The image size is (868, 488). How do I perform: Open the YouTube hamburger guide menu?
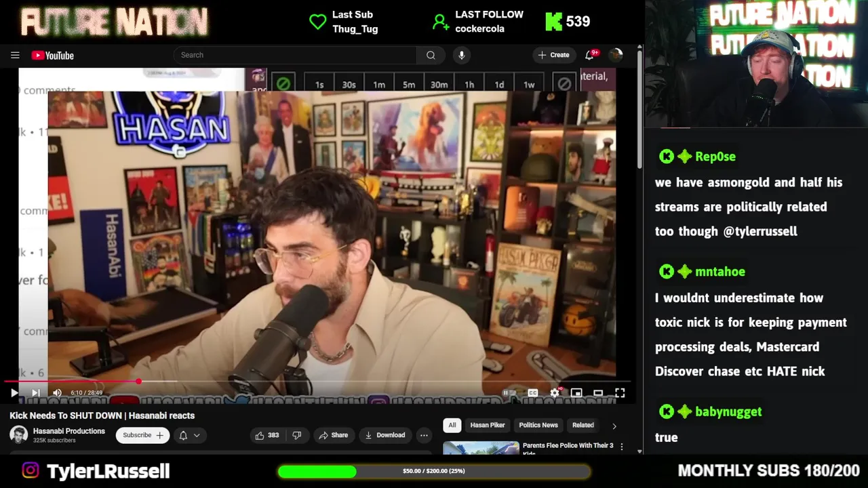[15, 56]
